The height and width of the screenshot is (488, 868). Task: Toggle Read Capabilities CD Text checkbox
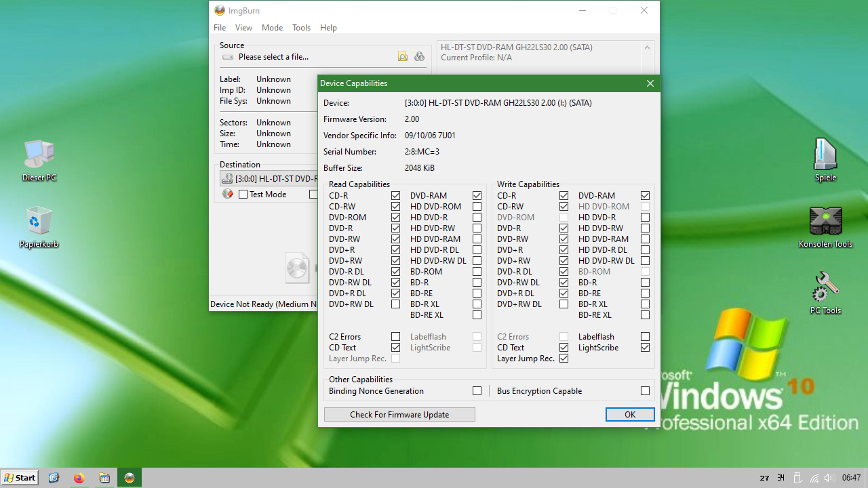pyautogui.click(x=395, y=348)
